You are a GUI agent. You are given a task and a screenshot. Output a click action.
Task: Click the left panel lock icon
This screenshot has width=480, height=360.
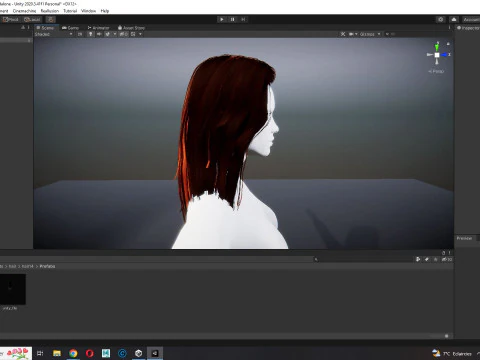click(23, 28)
